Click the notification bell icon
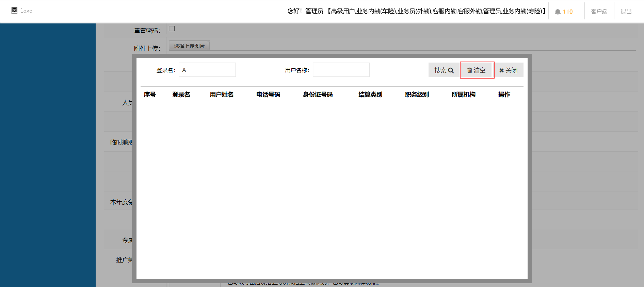The image size is (644, 287). [x=558, y=12]
